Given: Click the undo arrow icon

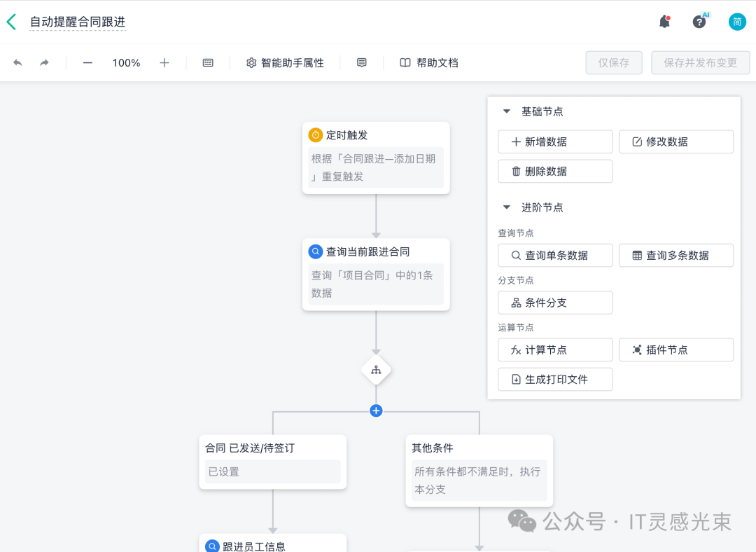Looking at the screenshot, I should 18,63.
